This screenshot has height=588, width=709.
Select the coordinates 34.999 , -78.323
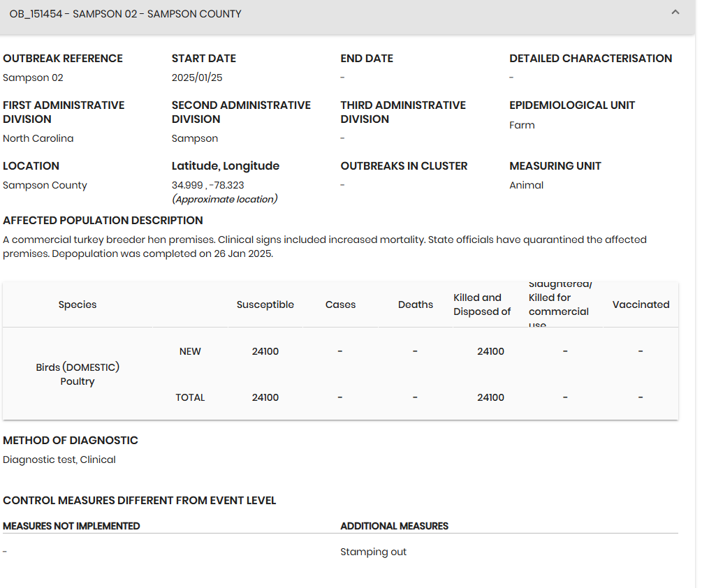208,185
